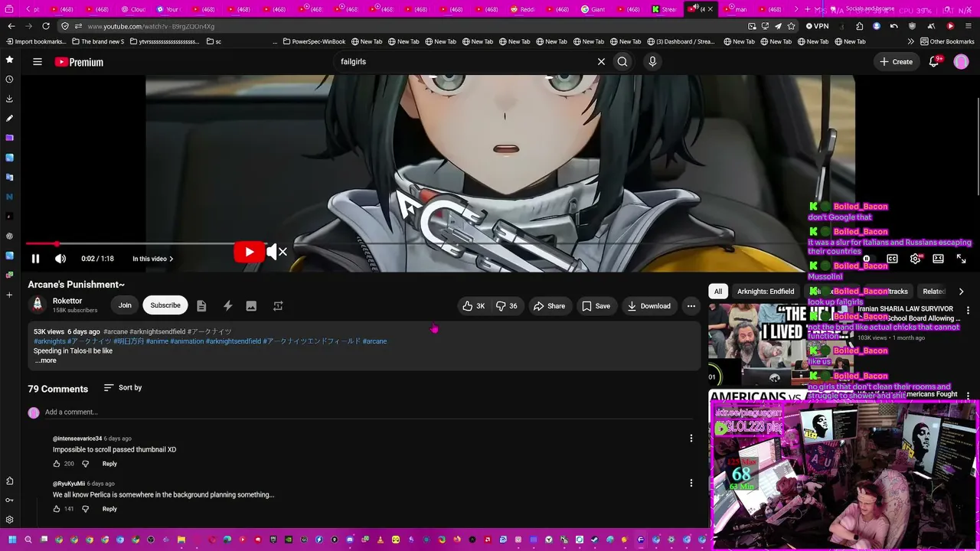Click the image icon beside Subscribe
The image size is (980, 551).
251,306
